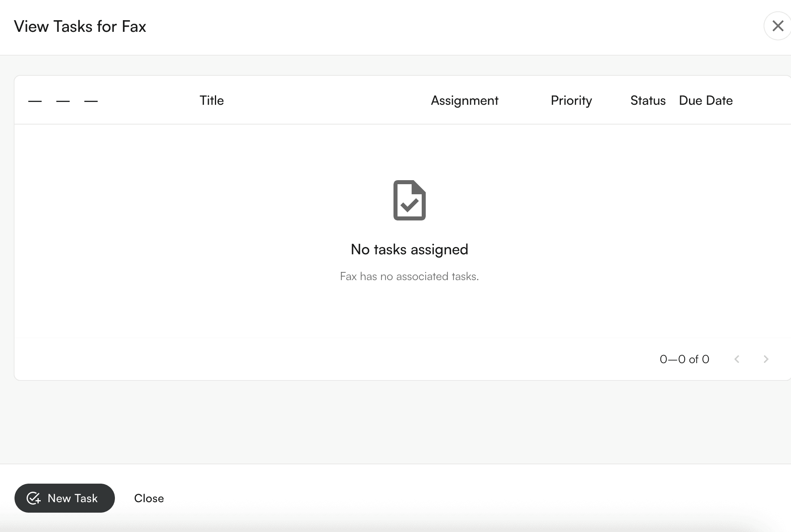Click the View Tasks for Fax title

tap(80, 27)
